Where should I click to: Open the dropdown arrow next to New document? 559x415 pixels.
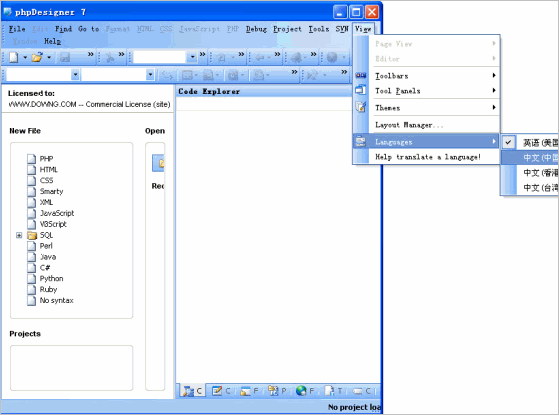[x=25, y=57]
